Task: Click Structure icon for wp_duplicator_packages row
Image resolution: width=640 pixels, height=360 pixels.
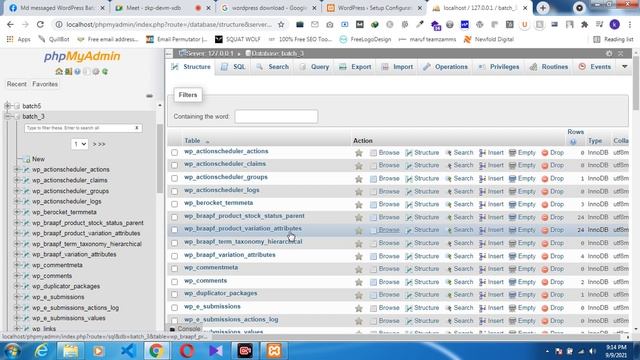Action: pyautogui.click(x=409, y=295)
